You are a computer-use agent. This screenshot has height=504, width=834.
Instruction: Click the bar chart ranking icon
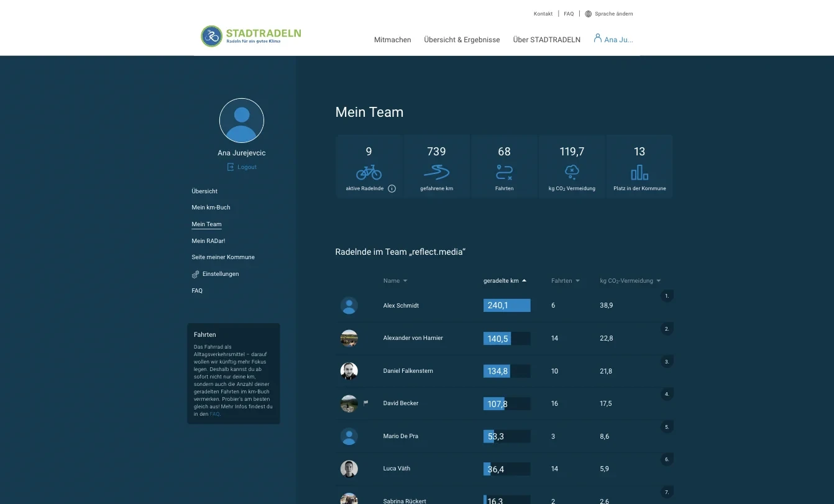(639, 172)
